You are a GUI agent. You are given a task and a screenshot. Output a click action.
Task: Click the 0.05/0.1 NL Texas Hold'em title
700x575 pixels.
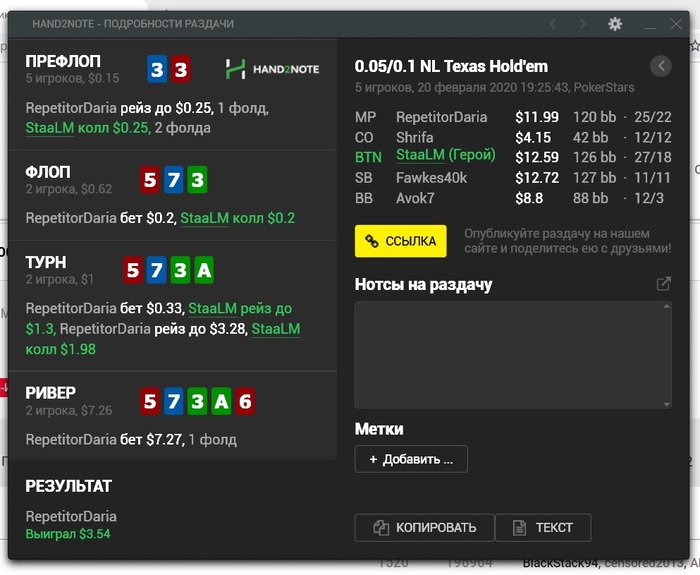tap(451, 67)
